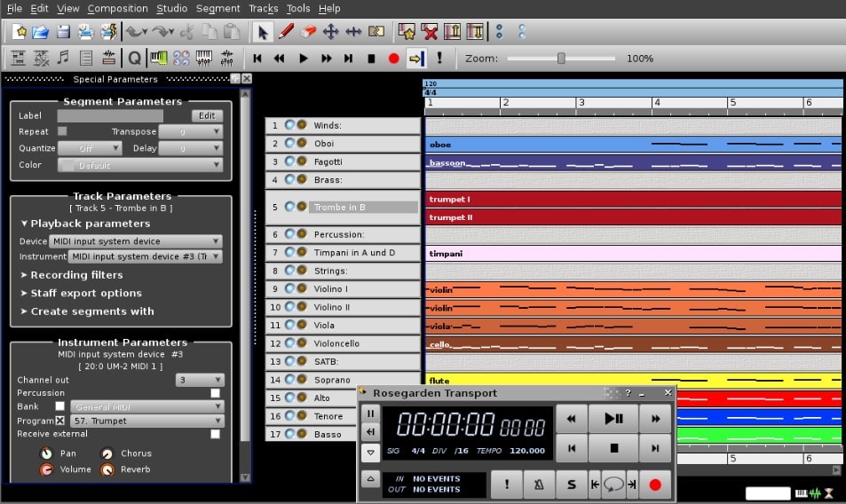Start recording from the main toolbar
The width and height of the screenshot is (846, 504).
(394, 59)
